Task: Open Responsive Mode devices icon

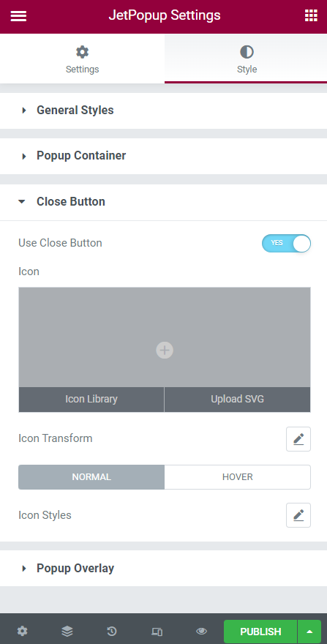Action: pos(157,632)
